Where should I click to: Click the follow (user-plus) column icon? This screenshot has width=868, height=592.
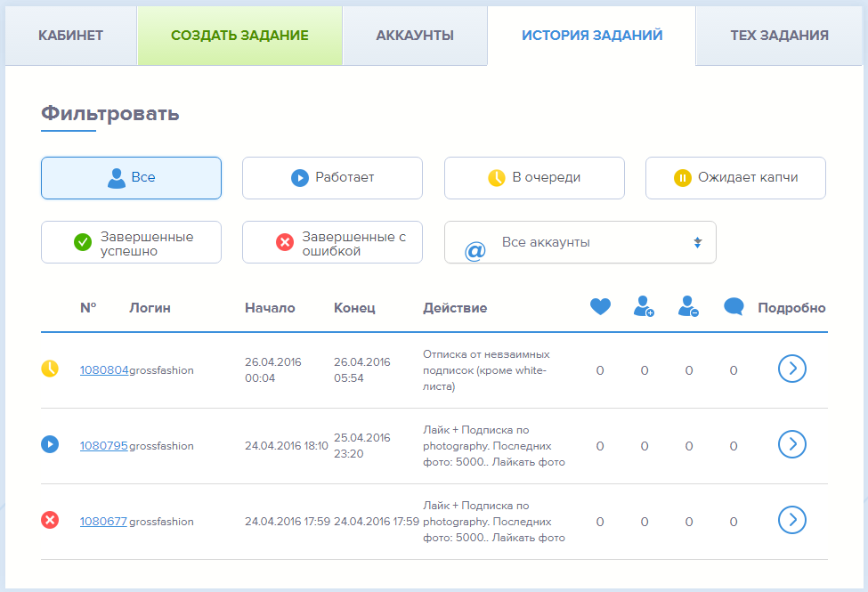click(x=644, y=305)
